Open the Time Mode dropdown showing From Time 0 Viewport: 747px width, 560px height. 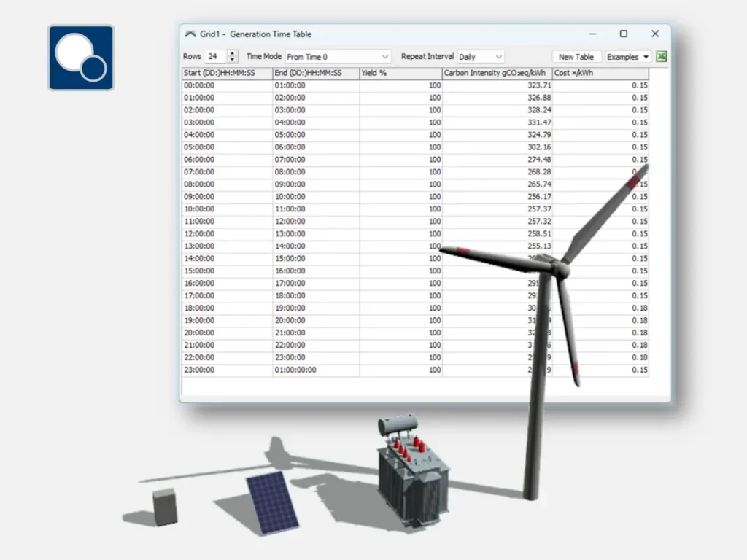(x=338, y=56)
